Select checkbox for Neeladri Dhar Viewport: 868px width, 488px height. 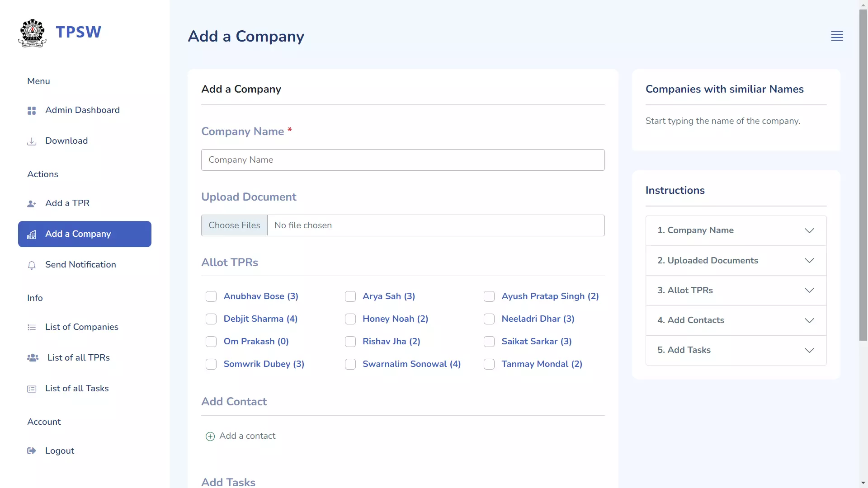[489, 319]
